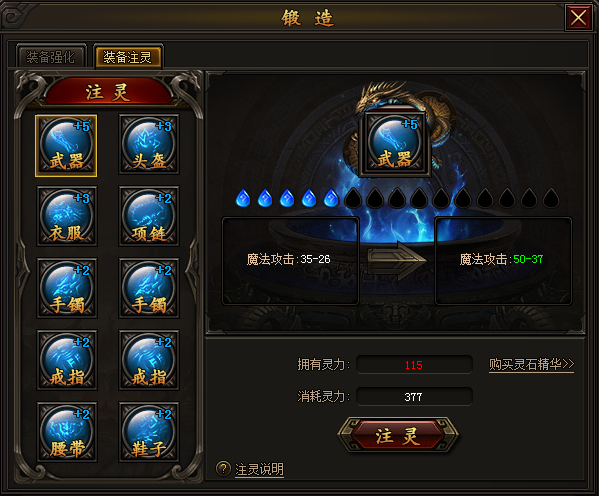Click the question mark help icon
Image resolution: width=599 pixels, height=496 pixels.
pos(223,468)
